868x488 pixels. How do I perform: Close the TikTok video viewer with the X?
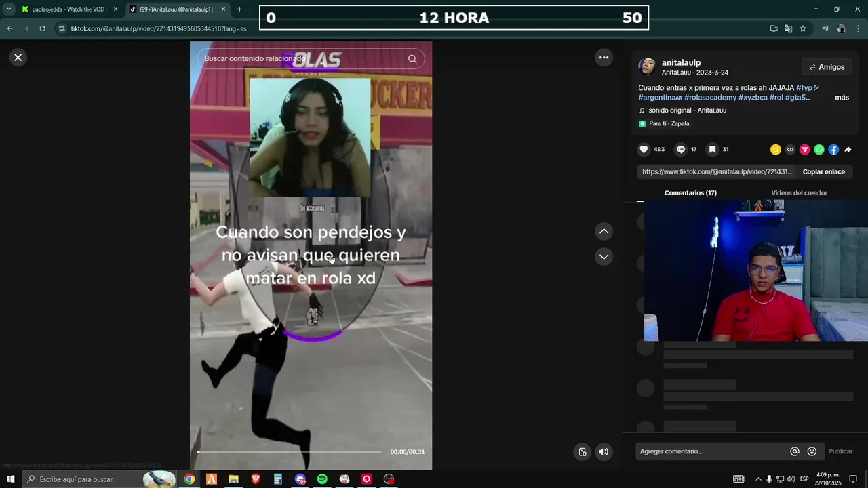[18, 58]
